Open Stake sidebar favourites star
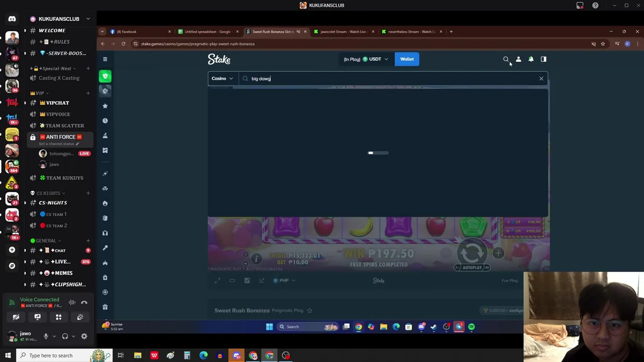Screen dimensions: 644x362 coord(105,106)
